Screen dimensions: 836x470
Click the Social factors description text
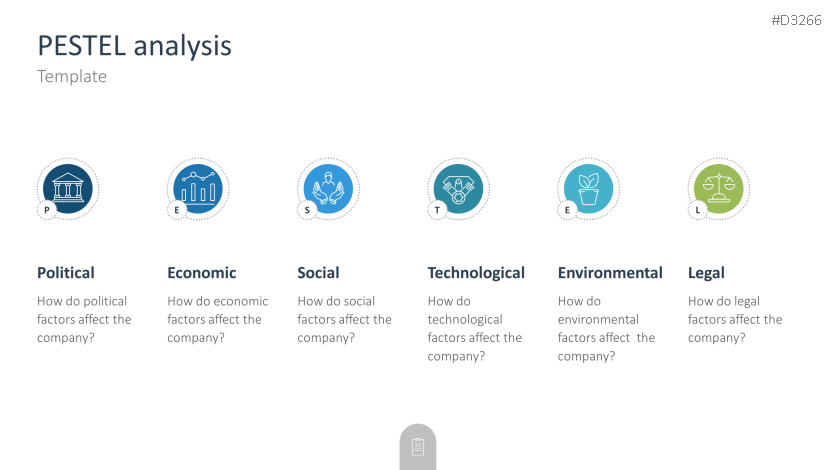coord(344,319)
